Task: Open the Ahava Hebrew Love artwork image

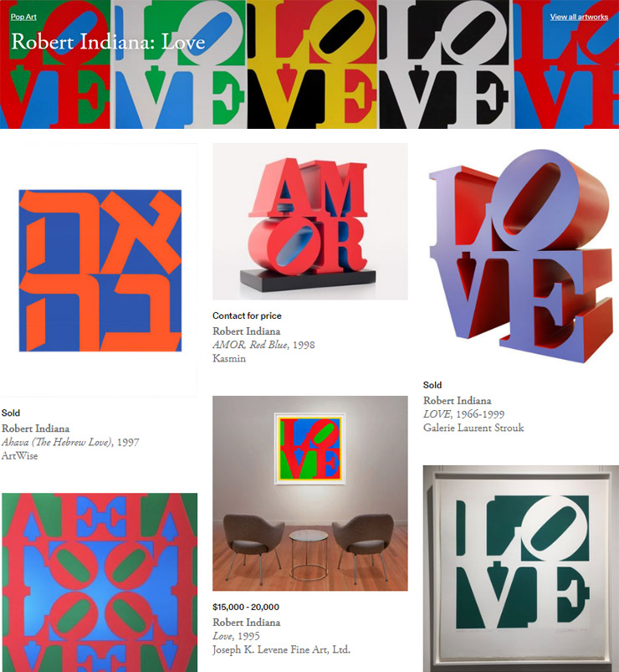Action: pyautogui.click(x=99, y=270)
